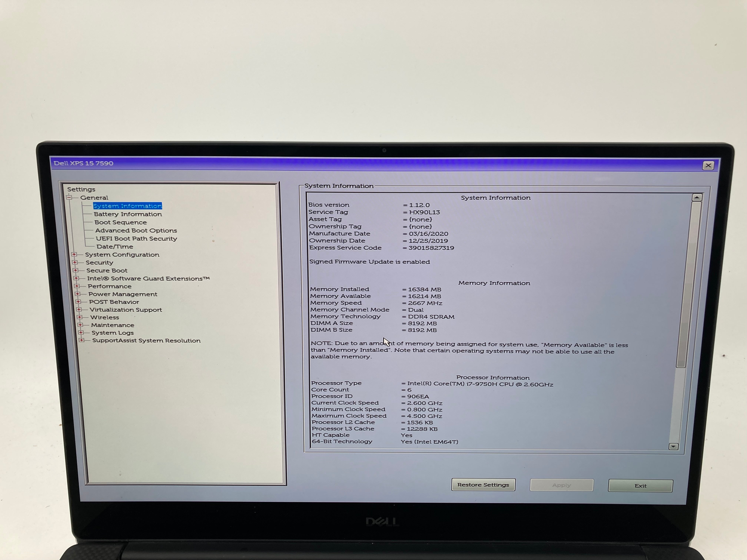
Task: Click Memory Available value 16214 MB
Action: [x=424, y=296]
